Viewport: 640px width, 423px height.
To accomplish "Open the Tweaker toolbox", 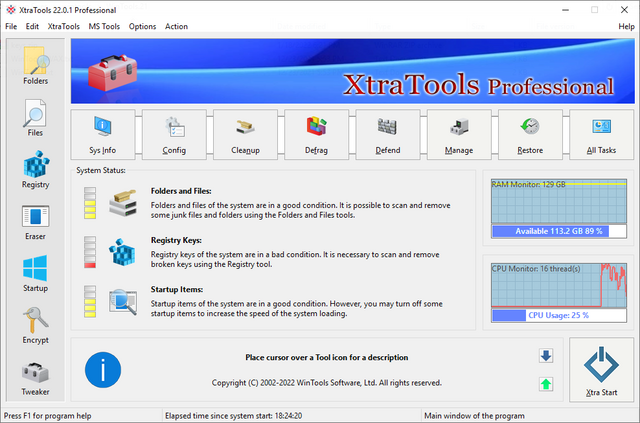I will (x=35, y=378).
